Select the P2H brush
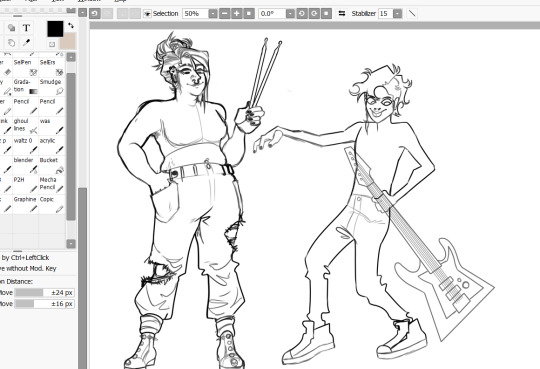The width and height of the screenshot is (540, 369). (x=25, y=185)
